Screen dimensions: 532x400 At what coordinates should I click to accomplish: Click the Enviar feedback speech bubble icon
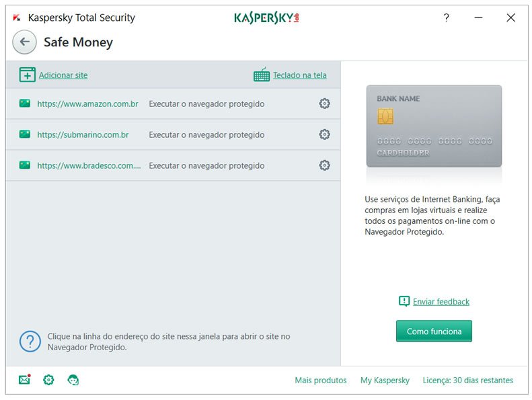404,301
